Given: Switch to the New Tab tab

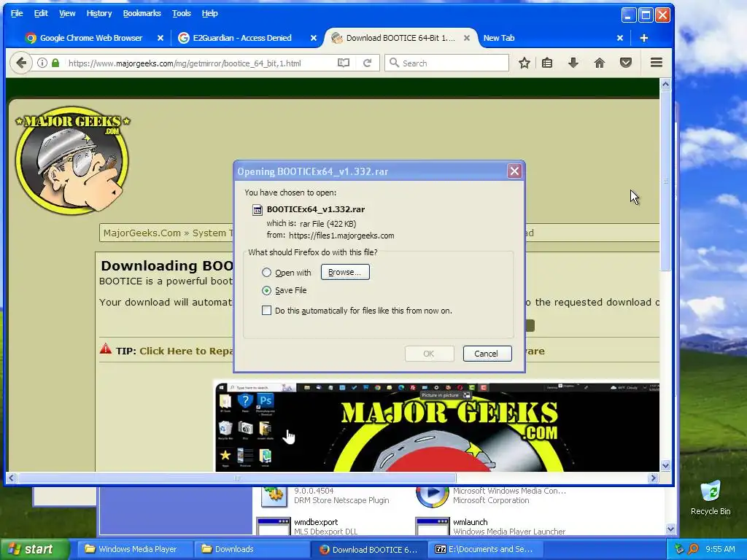Looking at the screenshot, I should [x=499, y=38].
